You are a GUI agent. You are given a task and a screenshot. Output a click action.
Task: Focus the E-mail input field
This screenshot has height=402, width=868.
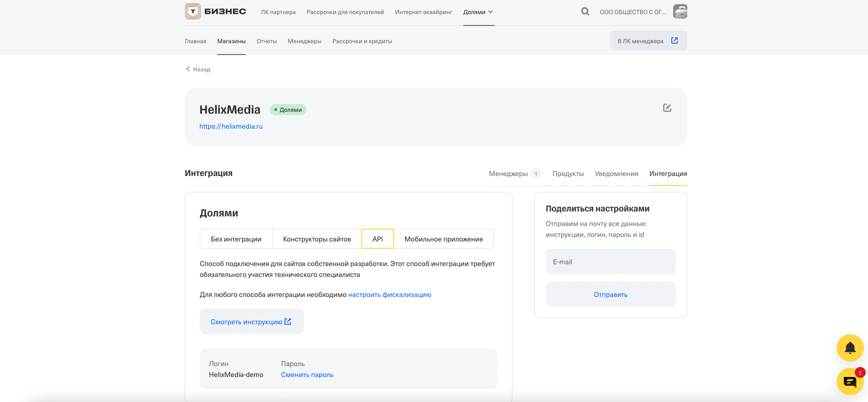610,261
